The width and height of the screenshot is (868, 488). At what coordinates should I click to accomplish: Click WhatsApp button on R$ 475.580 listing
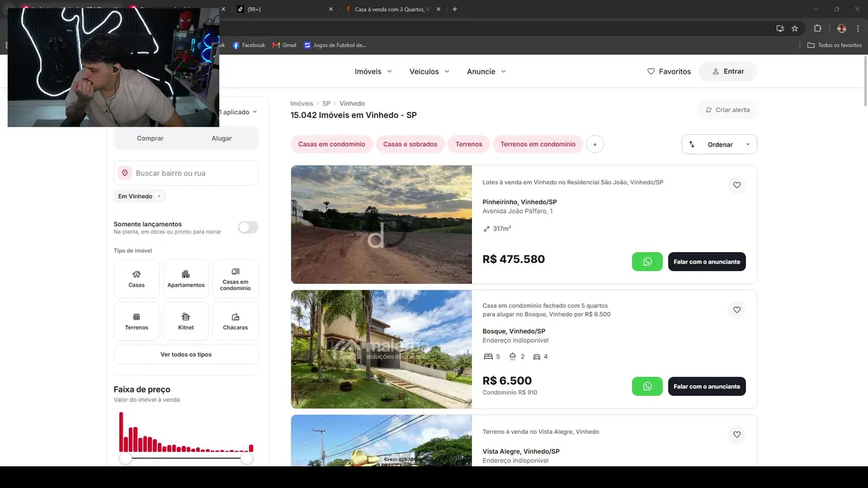coord(647,262)
